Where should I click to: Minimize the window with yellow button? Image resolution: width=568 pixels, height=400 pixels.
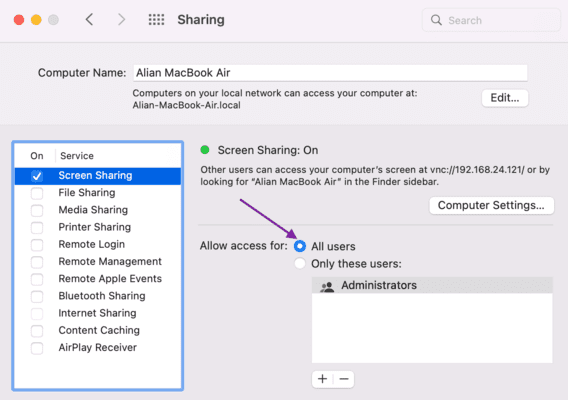36,20
